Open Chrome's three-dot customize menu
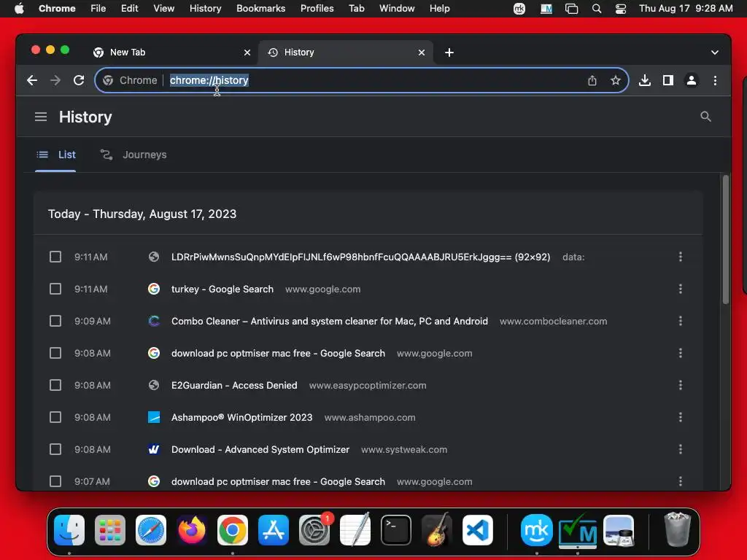The image size is (747, 560). coord(715,80)
